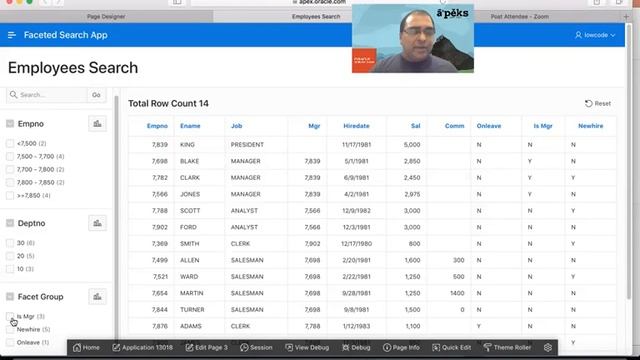Open Application 13018 in developer toolbar
640x360 pixels.
point(142,347)
